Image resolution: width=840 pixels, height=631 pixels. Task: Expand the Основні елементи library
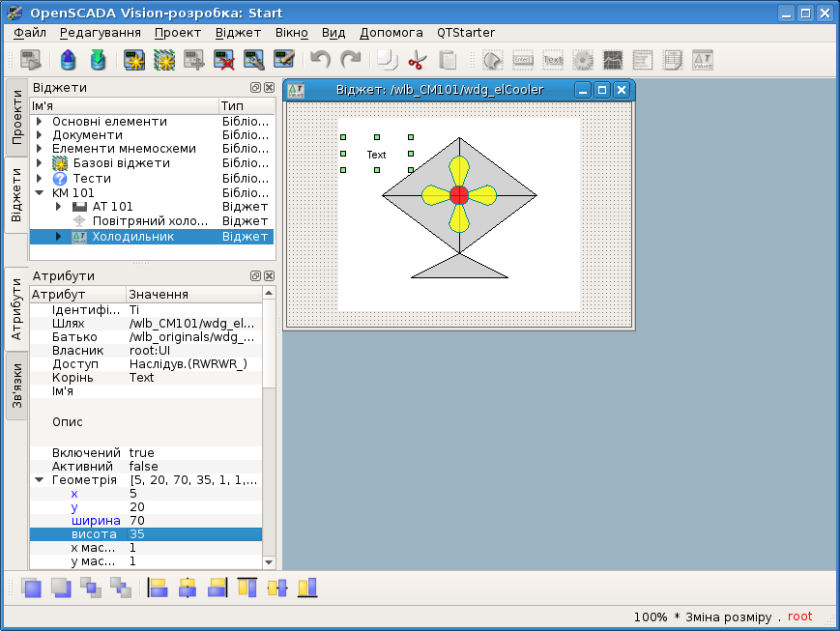40,122
